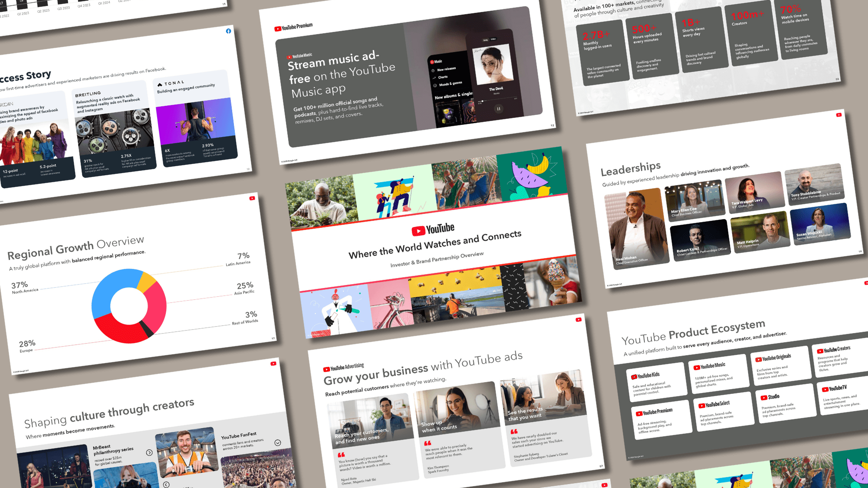
Task: Click the Moods & genres smiley icon
Action: 435,85
